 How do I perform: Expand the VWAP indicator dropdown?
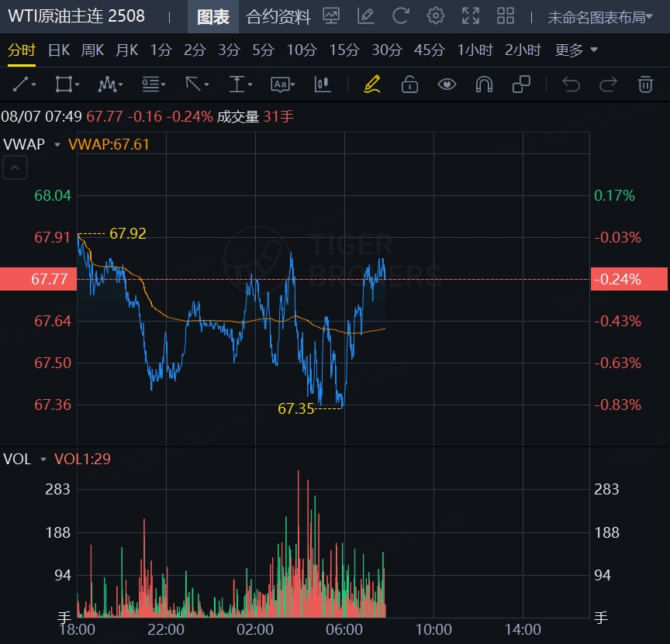click(x=57, y=144)
